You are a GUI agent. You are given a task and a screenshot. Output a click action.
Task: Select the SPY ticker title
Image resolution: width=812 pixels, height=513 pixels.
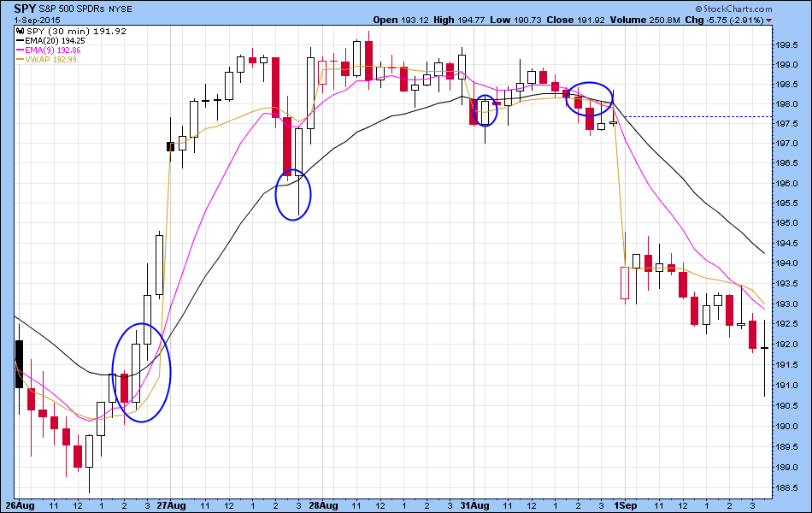25,9
